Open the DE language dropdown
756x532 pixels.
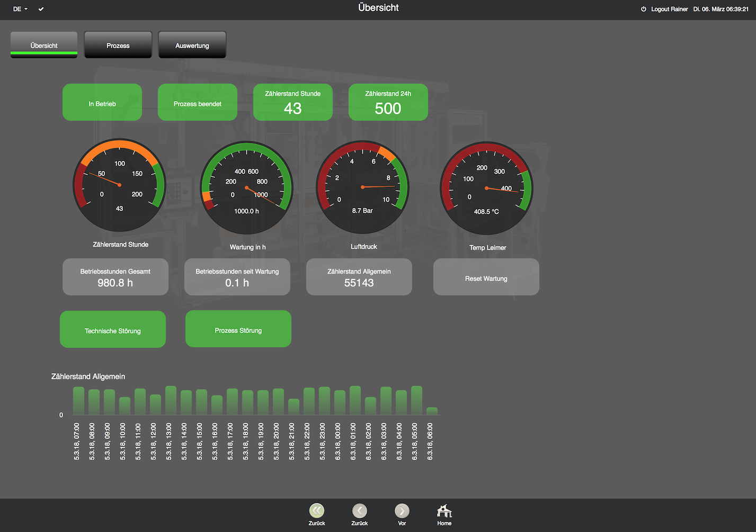(x=20, y=9)
